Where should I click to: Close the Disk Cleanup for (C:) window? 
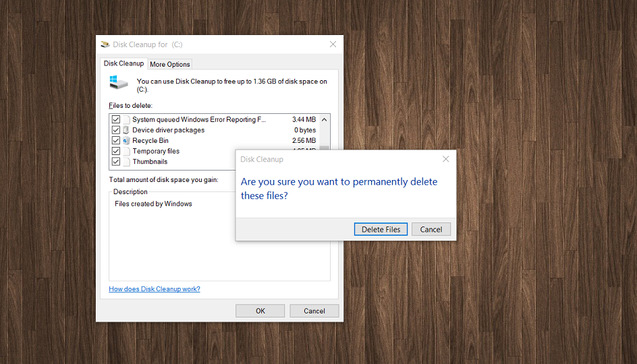[x=333, y=44]
